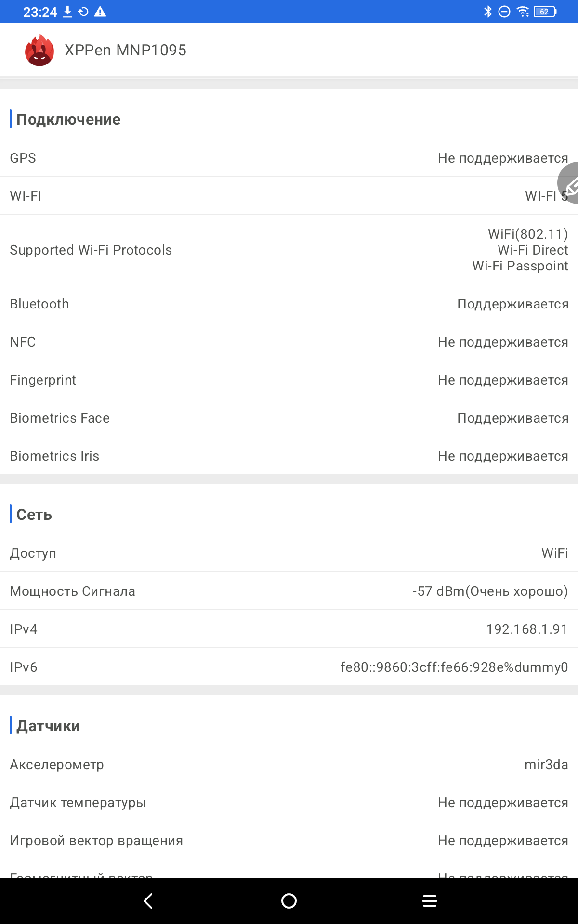Tap the IPv6 address value

454,667
